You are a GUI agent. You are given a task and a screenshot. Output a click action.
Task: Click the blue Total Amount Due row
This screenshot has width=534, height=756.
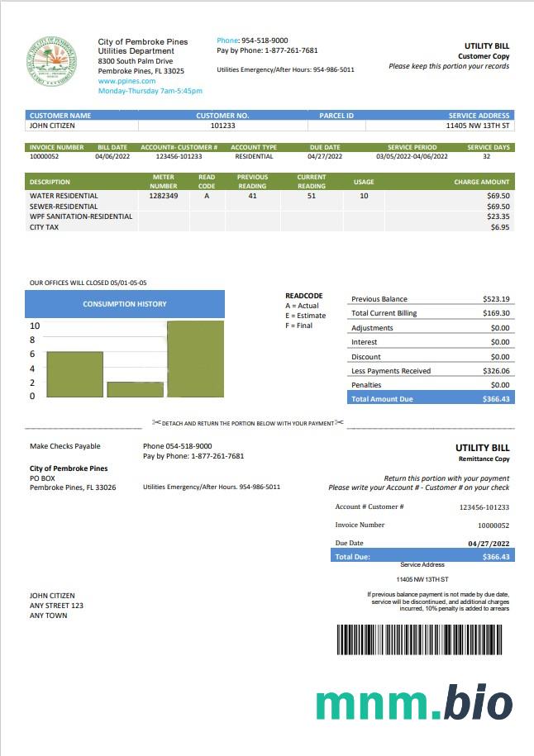coord(430,399)
